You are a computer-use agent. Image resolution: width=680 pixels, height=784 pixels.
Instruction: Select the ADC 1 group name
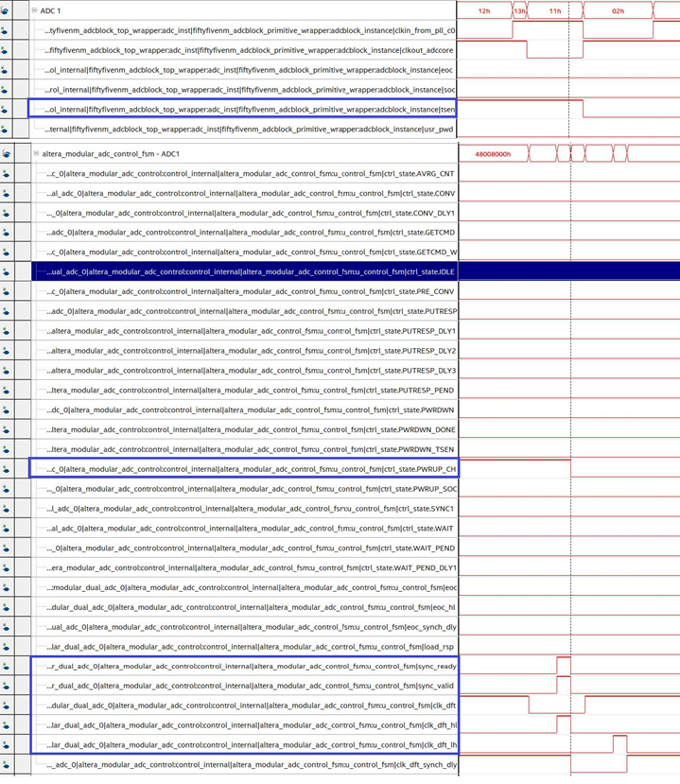click(50, 10)
